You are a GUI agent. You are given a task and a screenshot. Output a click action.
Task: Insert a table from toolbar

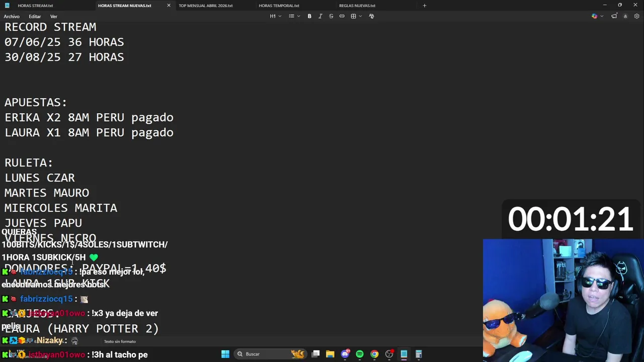356,16
